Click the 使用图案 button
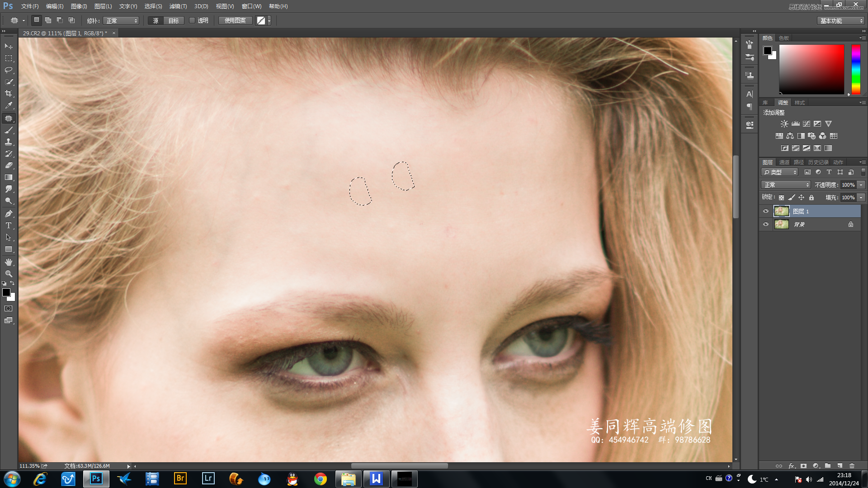Image resolution: width=868 pixels, height=488 pixels. (x=235, y=20)
